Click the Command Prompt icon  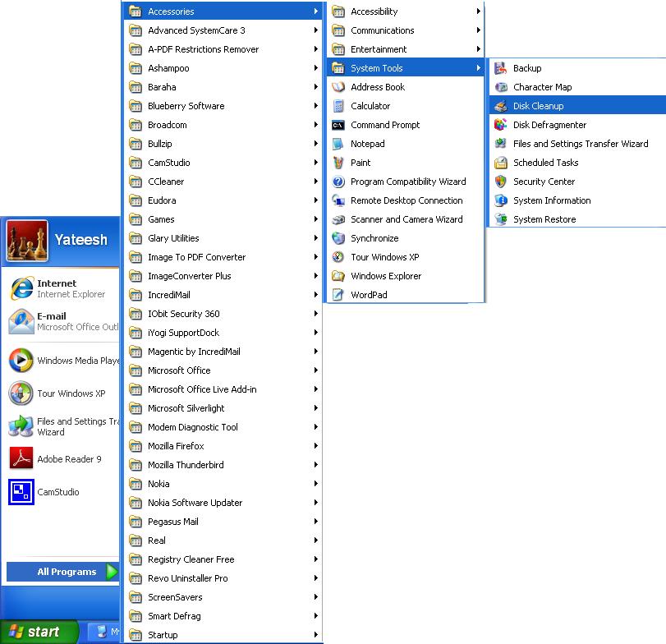tap(338, 125)
